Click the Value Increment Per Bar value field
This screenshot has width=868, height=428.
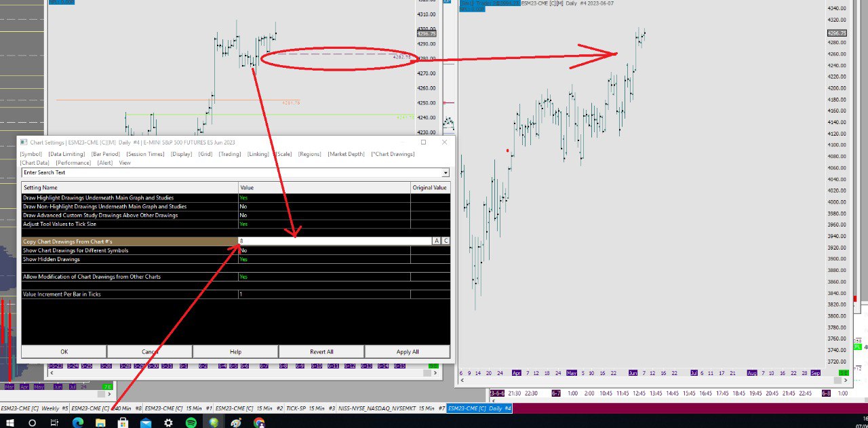coord(324,294)
